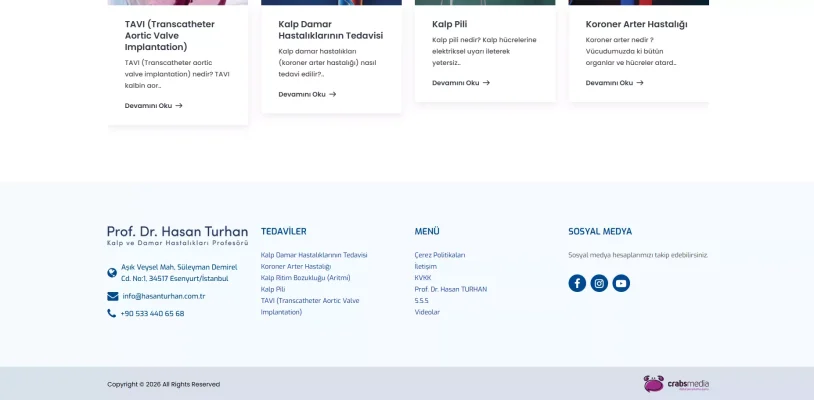Go to İletişim page from footer
The image size is (814, 400).
pyautogui.click(x=425, y=266)
